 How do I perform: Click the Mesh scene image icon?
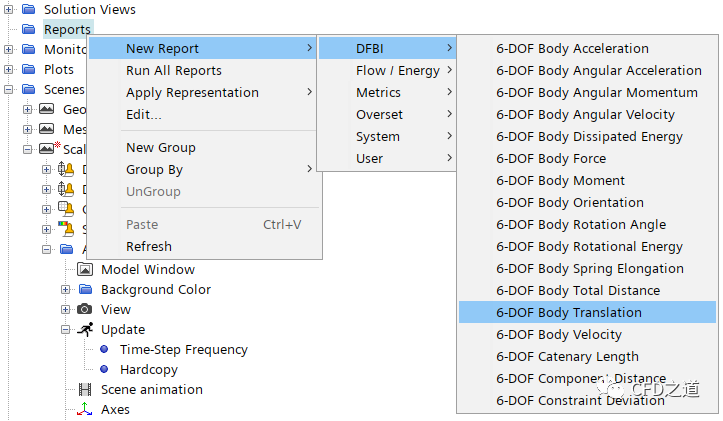47,129
